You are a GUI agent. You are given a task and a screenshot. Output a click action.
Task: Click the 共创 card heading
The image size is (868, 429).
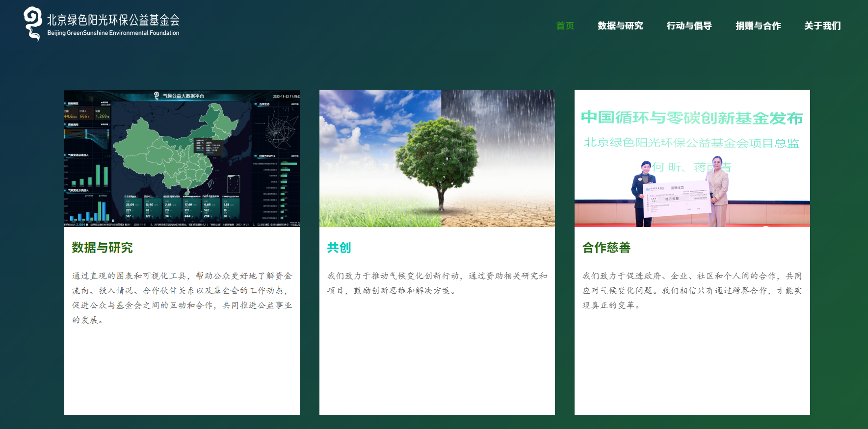[339, 248]
